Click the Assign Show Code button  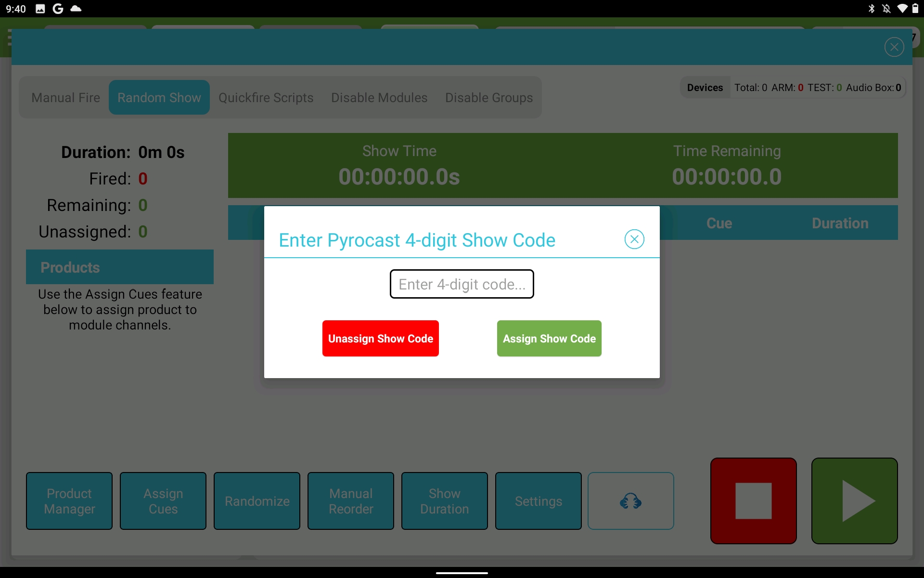pos(549,338)
